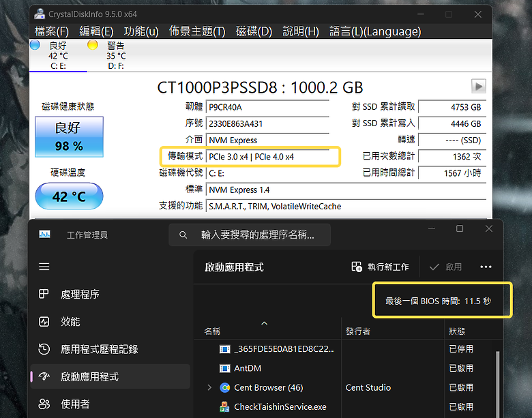Click the AntDM app icon in the list
The image size is (532, 418).
click(x=224, y=368)
